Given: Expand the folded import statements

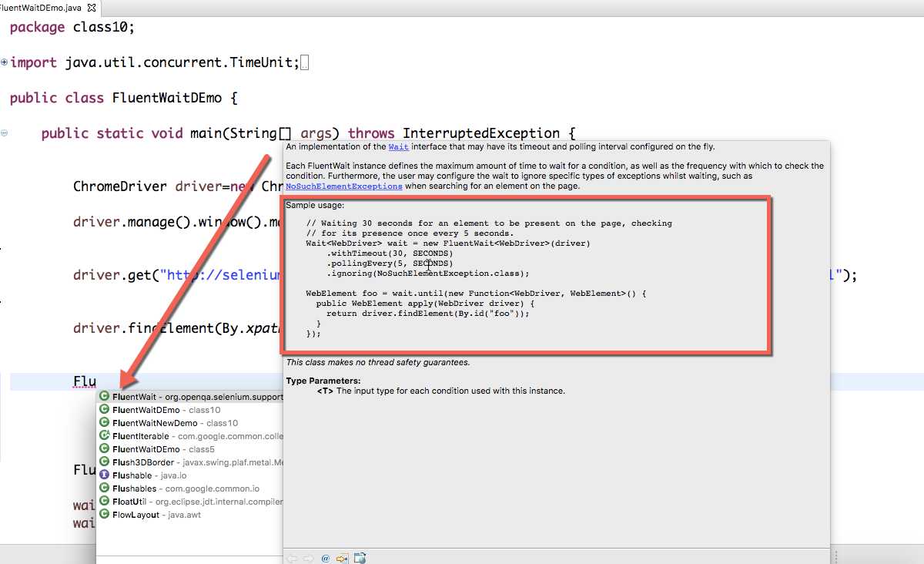Looking at the screenshot, I should click(x=2, y=62).
